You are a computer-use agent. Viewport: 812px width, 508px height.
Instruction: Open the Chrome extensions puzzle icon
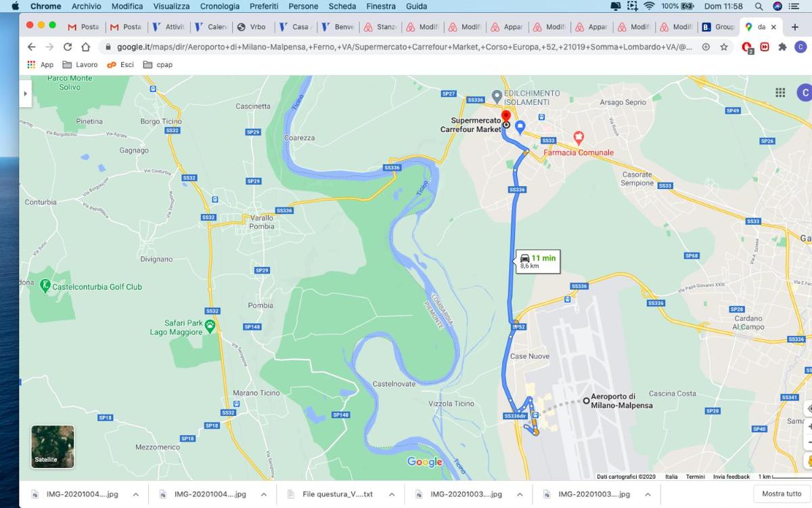tap(782, 47)
